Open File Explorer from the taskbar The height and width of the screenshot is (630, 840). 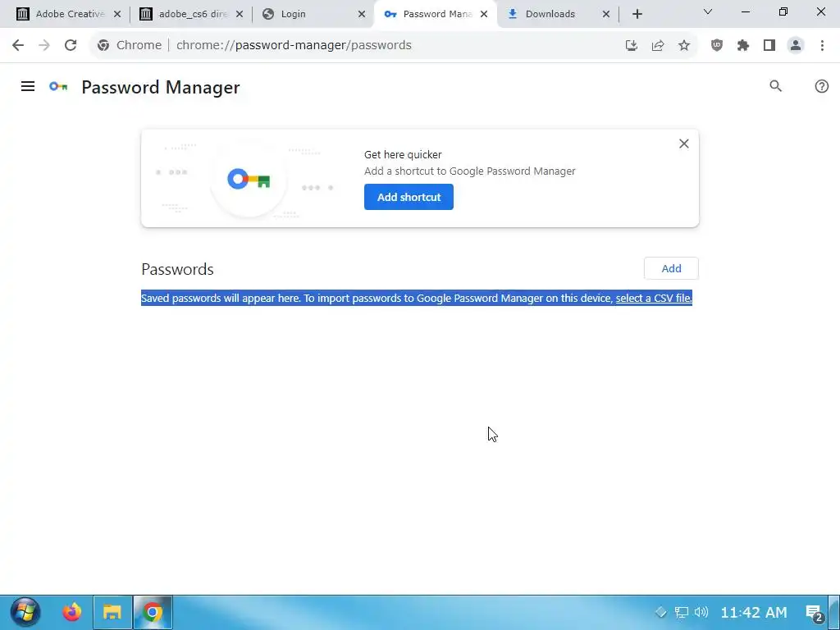tap(112, 612)
